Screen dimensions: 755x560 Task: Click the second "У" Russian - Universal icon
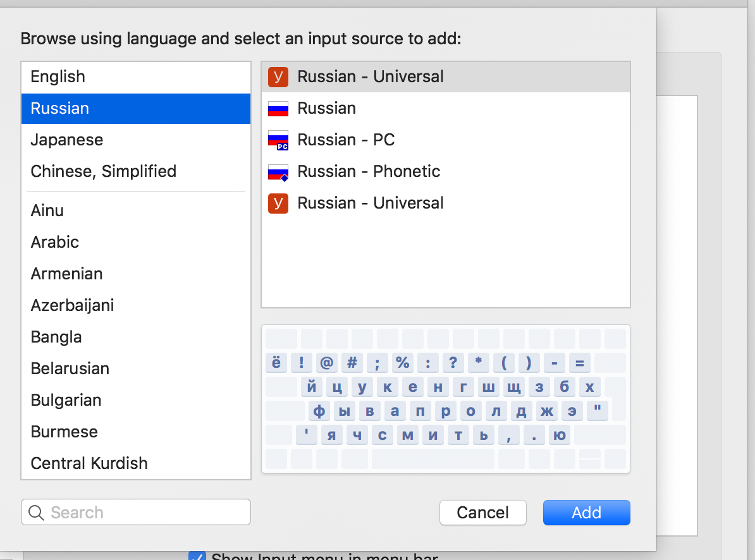coord(278,203)
